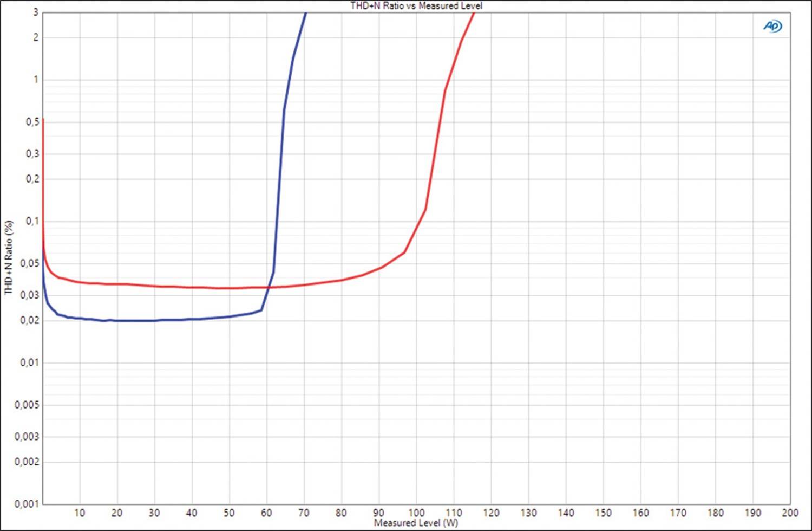Click x-axis tick label 10

[x=80, y=513]
